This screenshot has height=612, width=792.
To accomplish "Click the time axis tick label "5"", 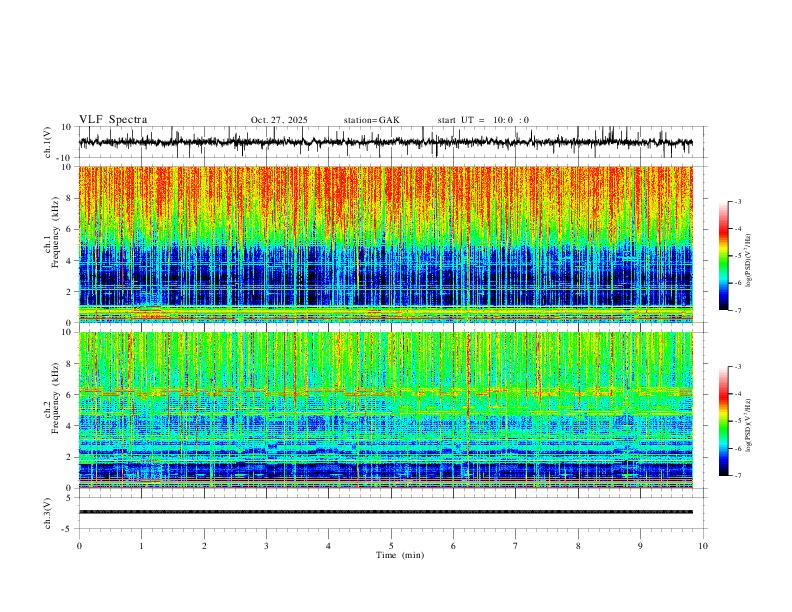I will [391, 546].
